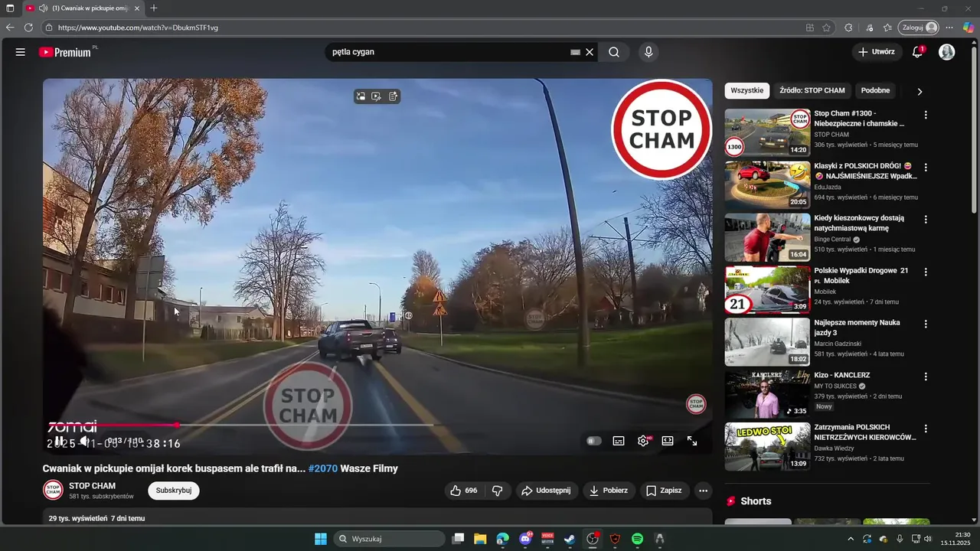The width and height of the screenshot is (980, 551).
Task: Open a new browser tab
Action: 154,8
